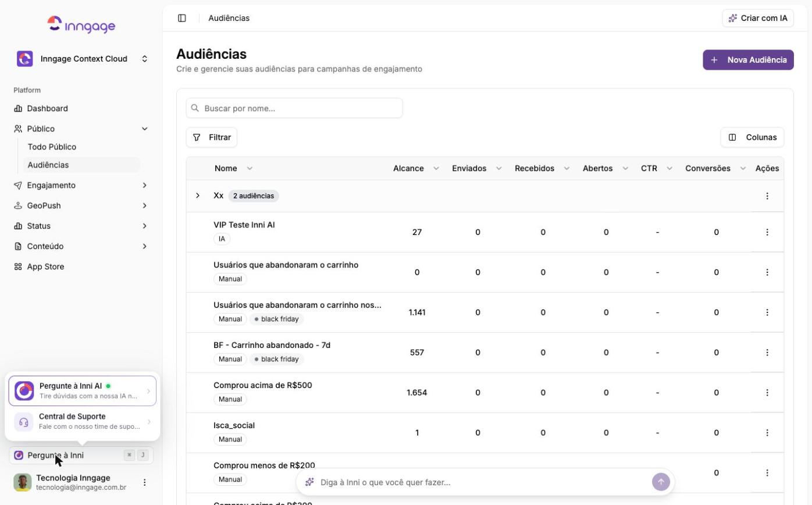Click the GeoPush location pin icon
The image size is (812, 505).
(x=18, y=205)
